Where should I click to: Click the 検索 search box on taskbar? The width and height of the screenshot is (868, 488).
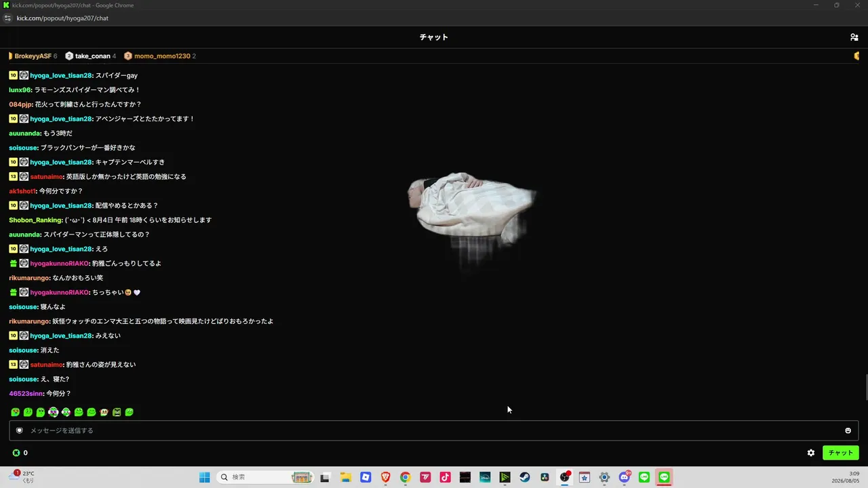[x=266, y=477]
